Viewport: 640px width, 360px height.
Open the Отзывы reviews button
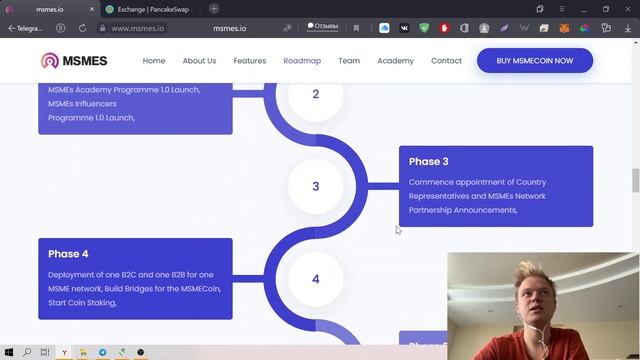click(x=322, y=27)
